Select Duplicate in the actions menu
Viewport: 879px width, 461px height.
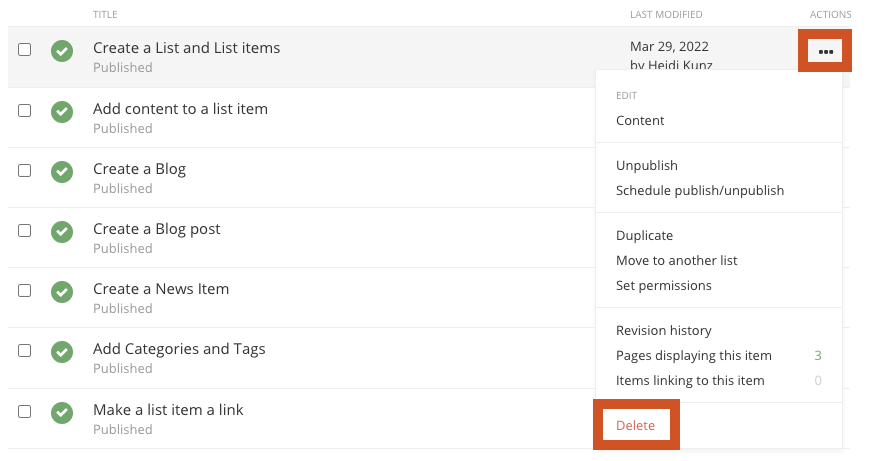[644, 235]
